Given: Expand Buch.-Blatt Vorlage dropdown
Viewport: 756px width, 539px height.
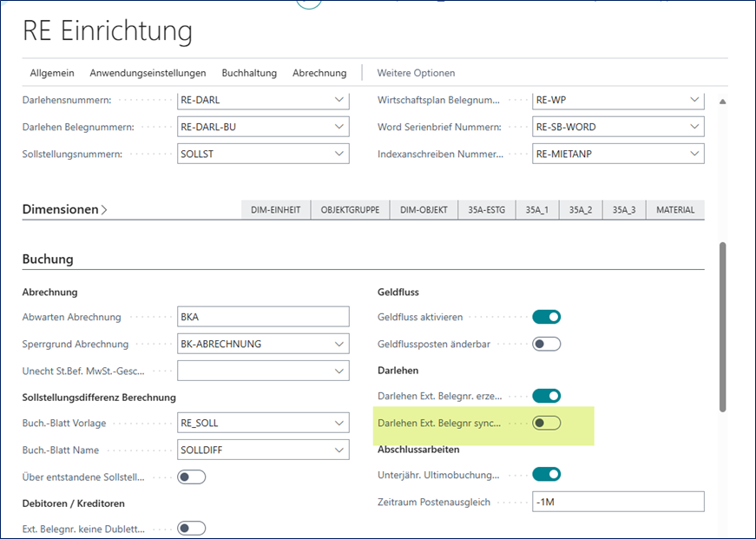Looking at the screenshot, I should (339, 423).
